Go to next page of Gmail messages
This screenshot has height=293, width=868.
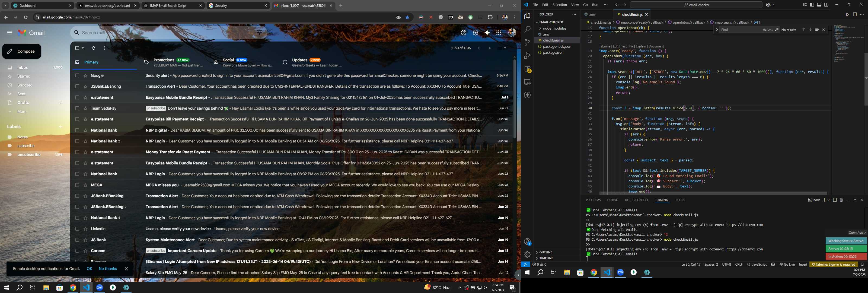click(x=490, y=48)
